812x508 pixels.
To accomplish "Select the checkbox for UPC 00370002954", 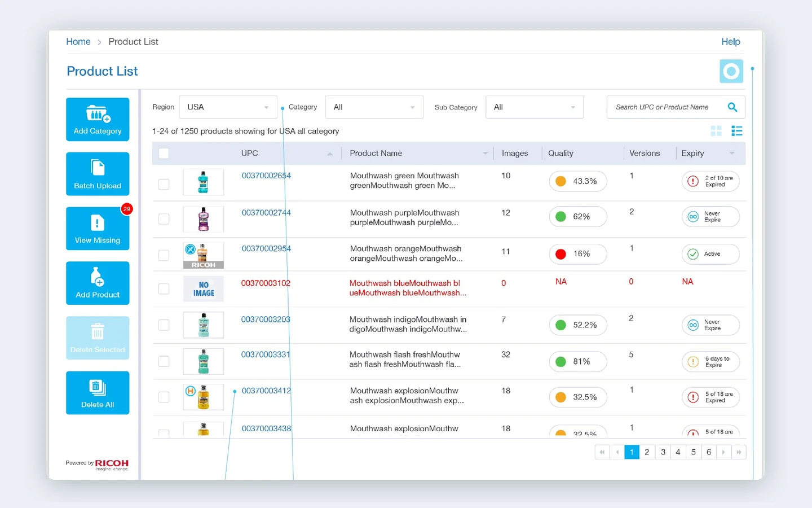I will point(164,255).
